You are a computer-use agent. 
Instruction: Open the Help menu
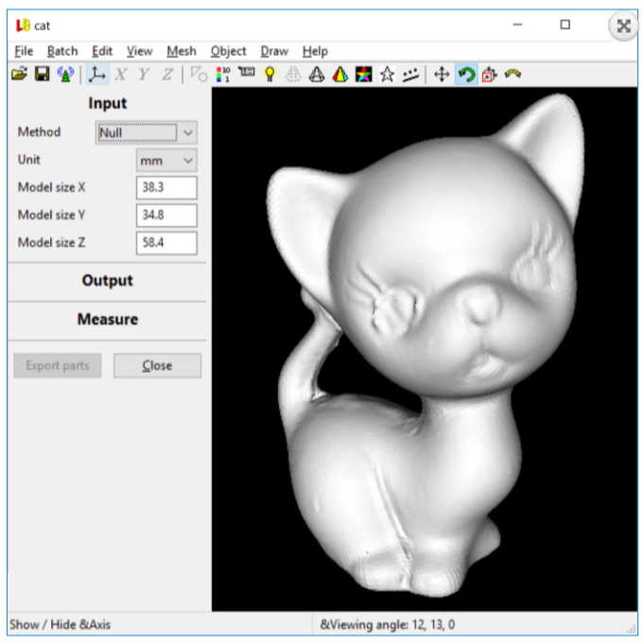coord(315,51)
